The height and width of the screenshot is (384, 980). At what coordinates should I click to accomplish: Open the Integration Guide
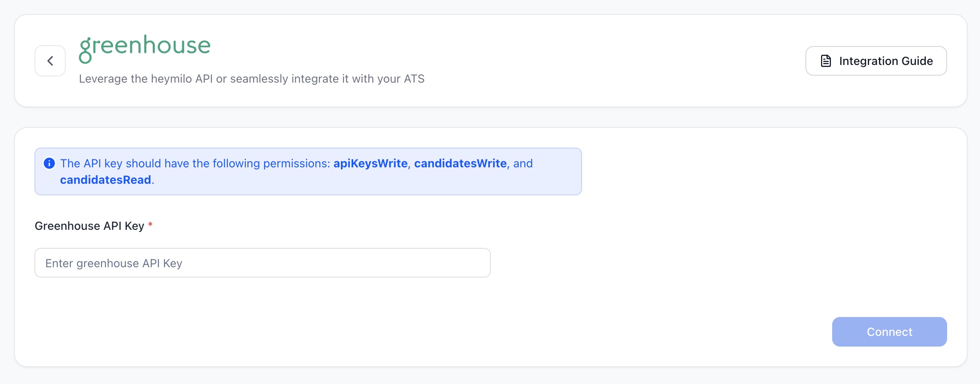[x=876, y=61]
